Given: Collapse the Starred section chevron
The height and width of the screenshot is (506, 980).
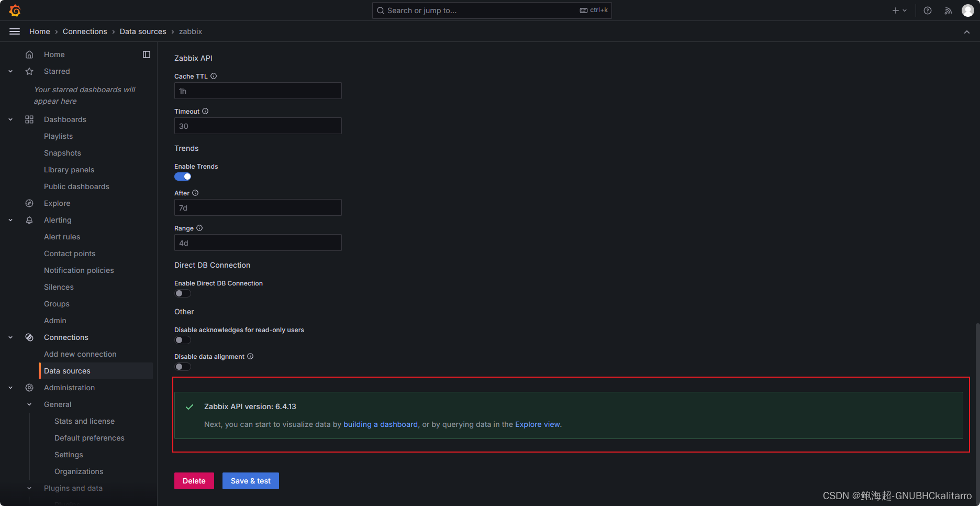Looking at the screenshot, I should coord(10,71).
